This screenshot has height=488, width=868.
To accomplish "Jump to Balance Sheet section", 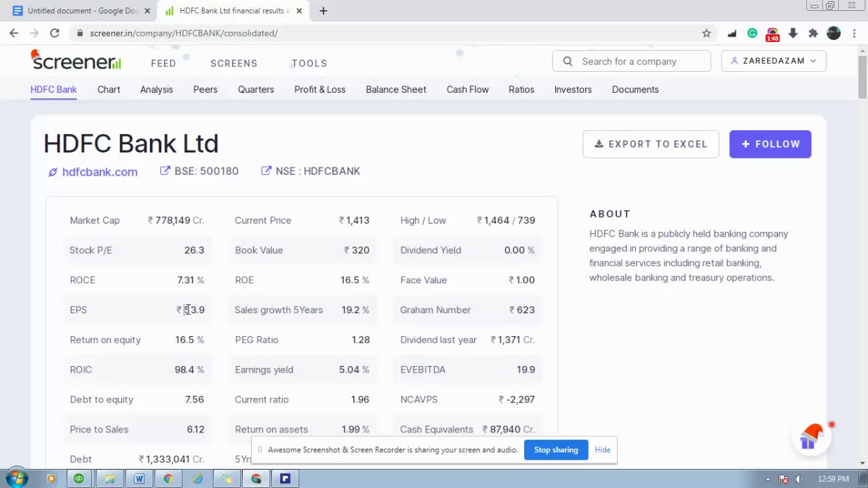I will [x=396, y=89].
